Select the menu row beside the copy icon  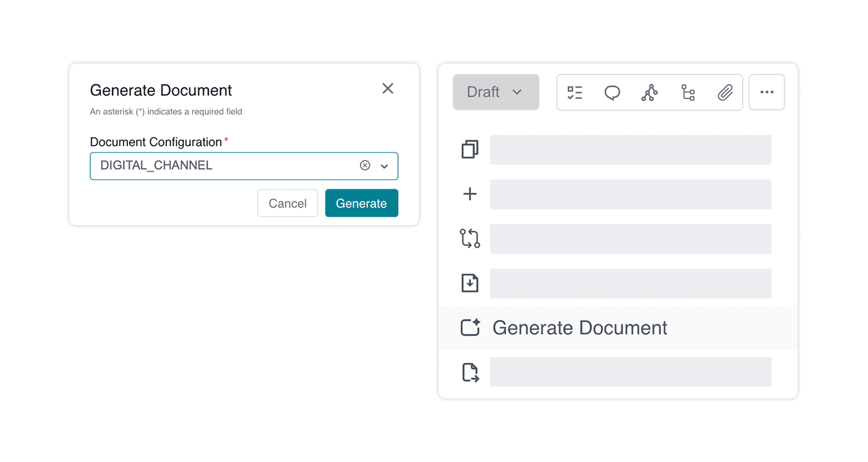630,150
